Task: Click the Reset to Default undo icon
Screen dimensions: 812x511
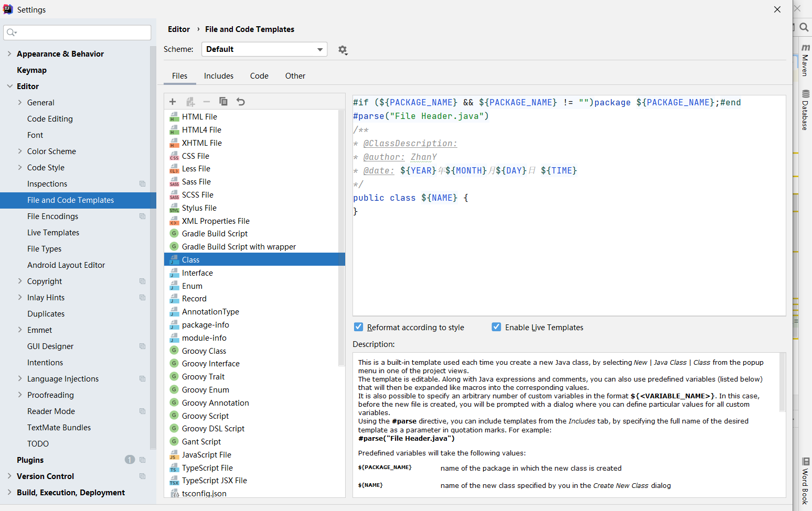Action: [241, 102]
